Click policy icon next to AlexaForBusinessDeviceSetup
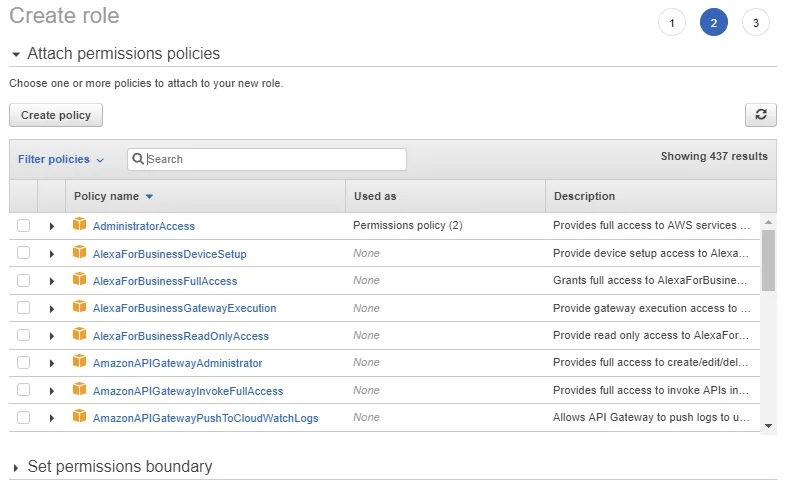Image resolution: width=789 pixels, height=491 pixels. tap(80, 253)
